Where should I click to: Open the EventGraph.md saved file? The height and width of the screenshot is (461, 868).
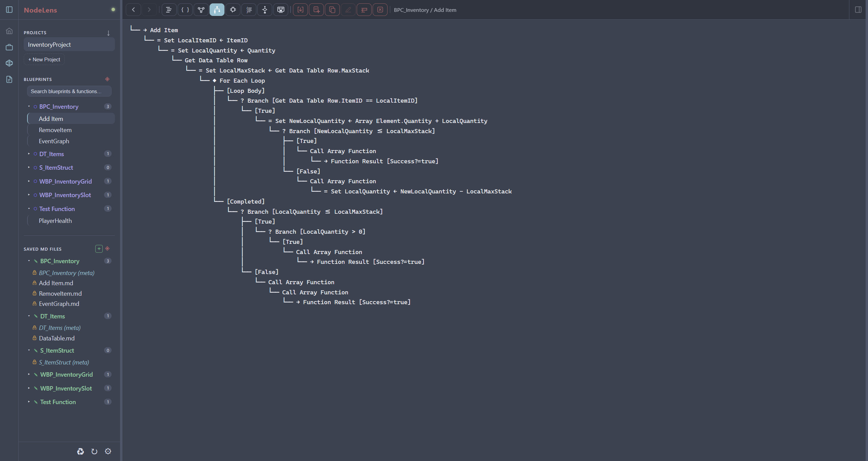pyautogui.click(x=59, y=304)
